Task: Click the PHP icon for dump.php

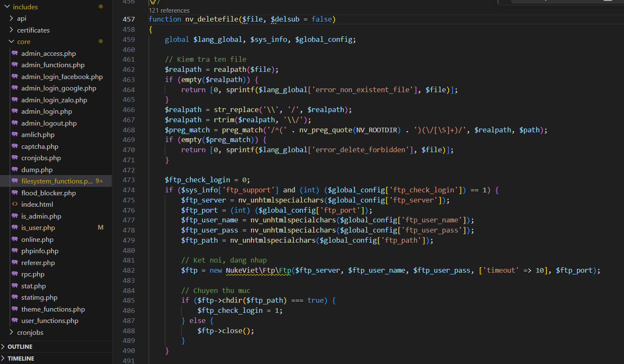Action: point(15,170)
